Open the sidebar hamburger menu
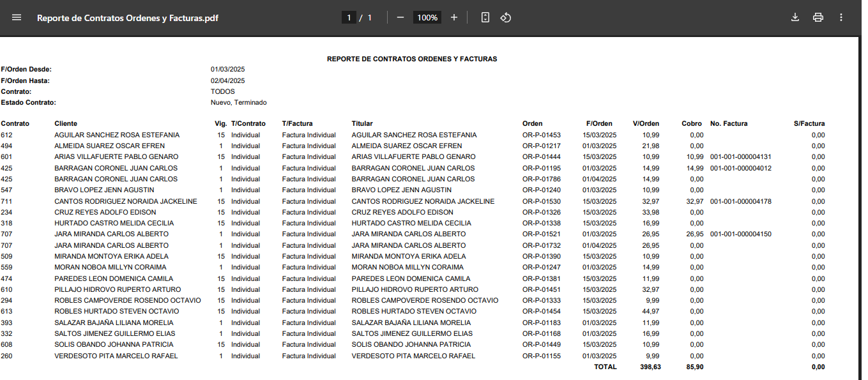This screenshot has height=380, width=868. coord(17,18)
